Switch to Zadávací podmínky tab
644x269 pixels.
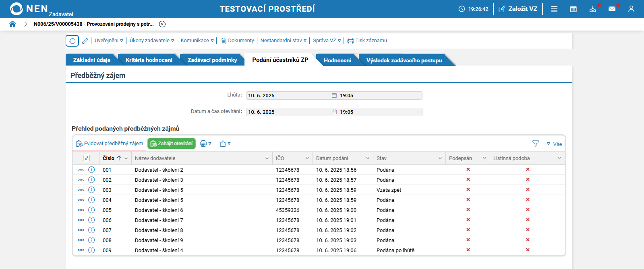click(212, 60)
